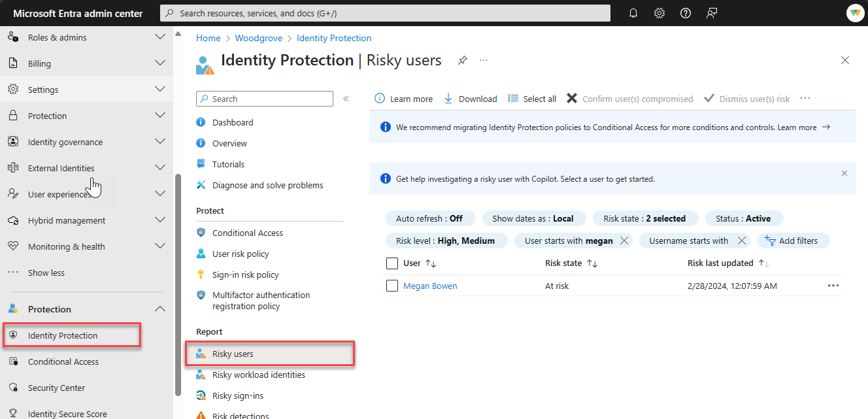Focus the top Search resources field
This screenshot has height=419, width=868.
click(x=385, y=13)
